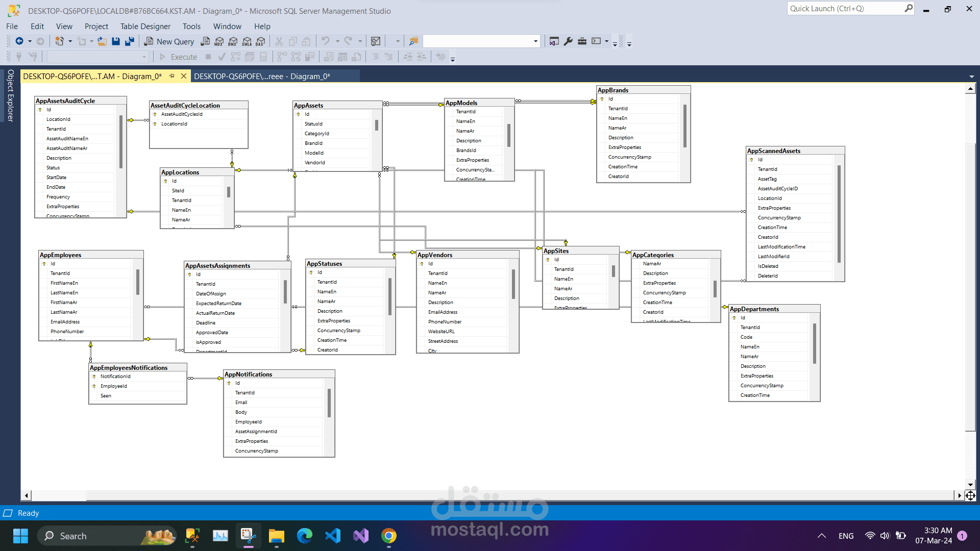This screenshot has width=980, height=551.
Task: Expand the Redo history dropdown arrow
Action: pos(360,41)
